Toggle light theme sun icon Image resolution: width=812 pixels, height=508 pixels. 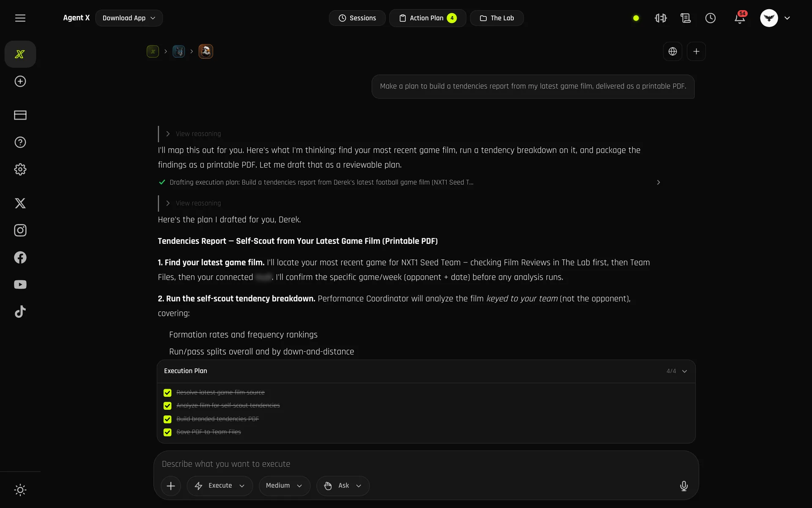tap(20, 490)
